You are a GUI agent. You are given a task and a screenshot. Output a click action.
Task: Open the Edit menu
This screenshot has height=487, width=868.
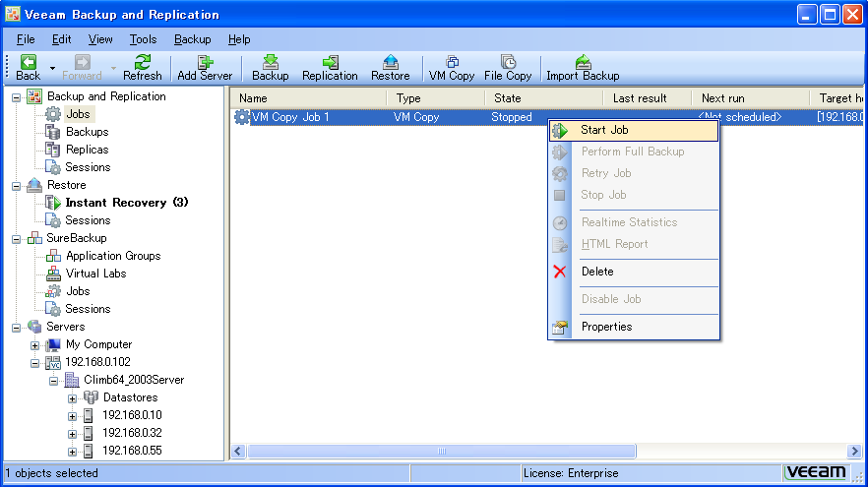tap(61, 39)
